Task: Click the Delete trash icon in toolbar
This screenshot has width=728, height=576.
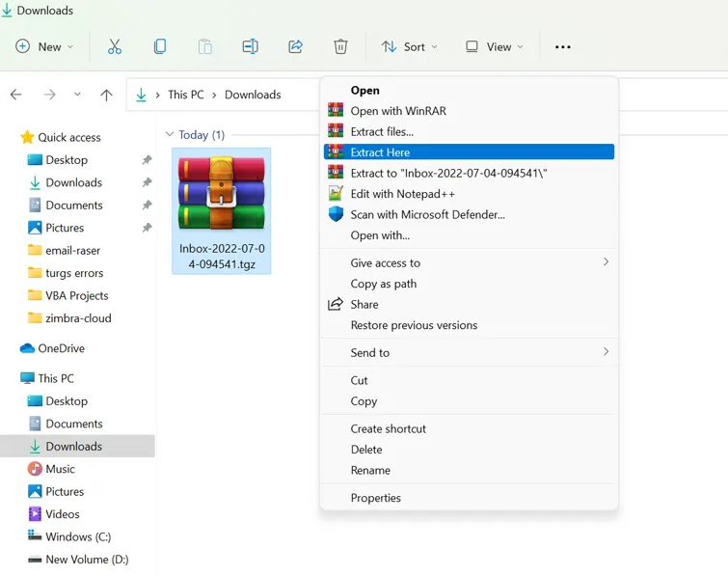Action: pyautogui.click(x=340, y=46)
